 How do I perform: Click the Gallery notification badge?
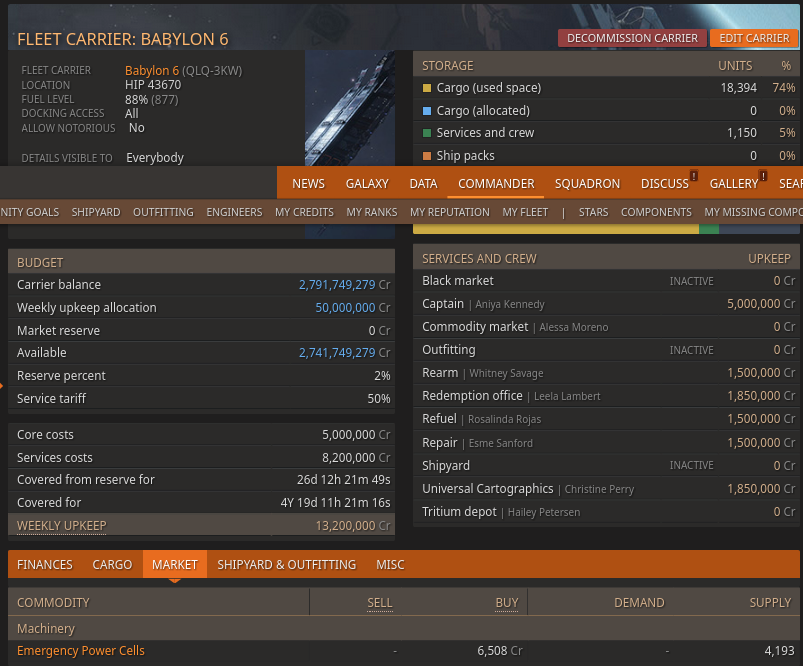click(763, 176)
